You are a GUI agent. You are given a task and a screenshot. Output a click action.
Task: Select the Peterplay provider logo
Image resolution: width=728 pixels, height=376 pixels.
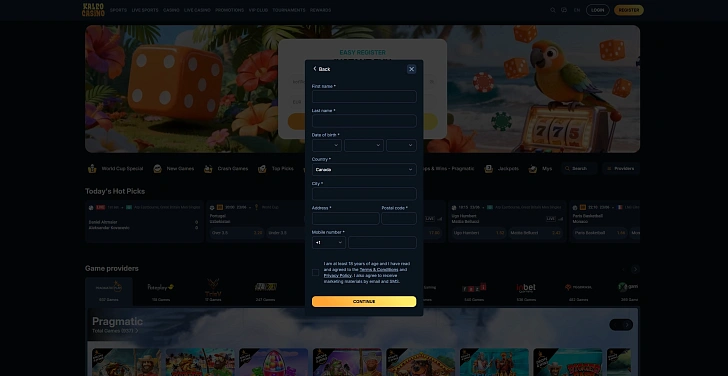point(161,287)
